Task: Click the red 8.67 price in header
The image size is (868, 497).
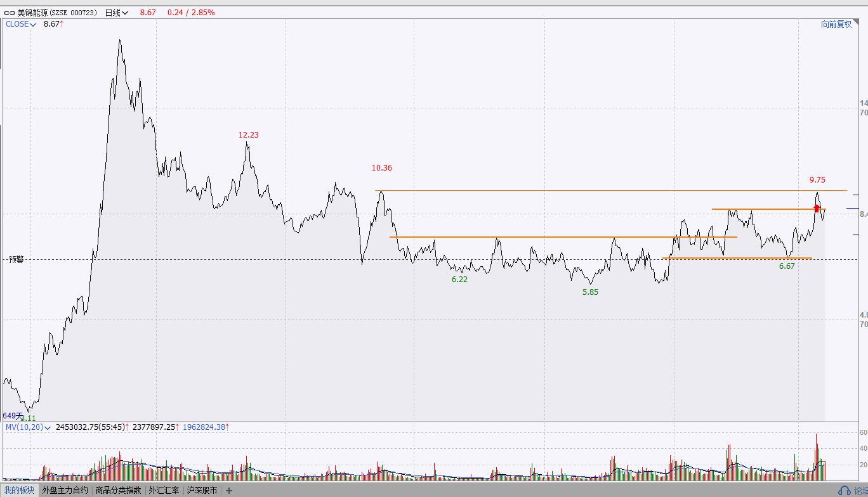Action: (x=148, y=13)
